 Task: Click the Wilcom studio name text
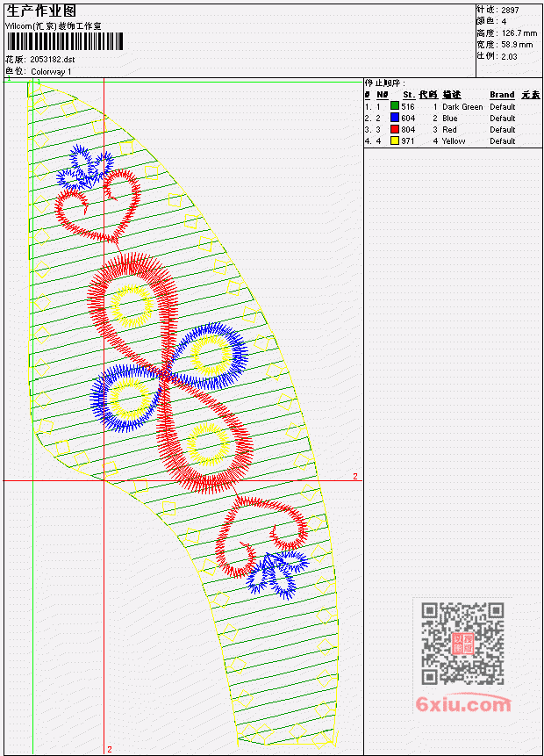point(53,26)
